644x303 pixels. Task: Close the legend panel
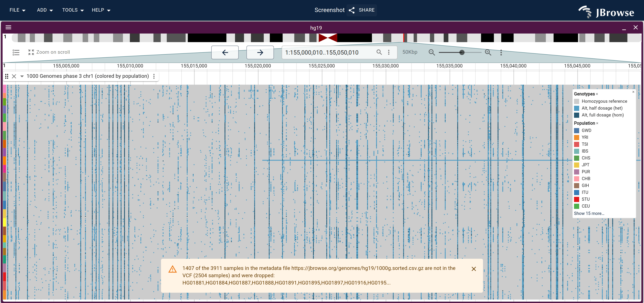point(633,92)
